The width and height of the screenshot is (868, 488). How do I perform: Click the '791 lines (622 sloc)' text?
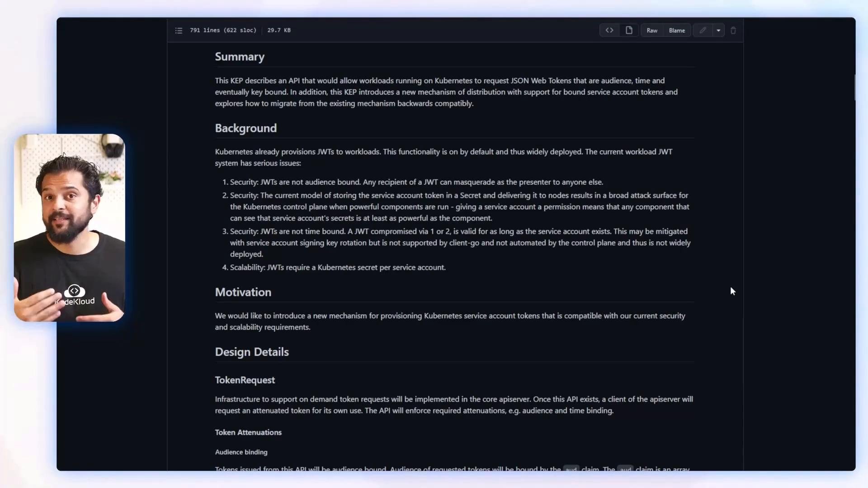click(223, 30)
